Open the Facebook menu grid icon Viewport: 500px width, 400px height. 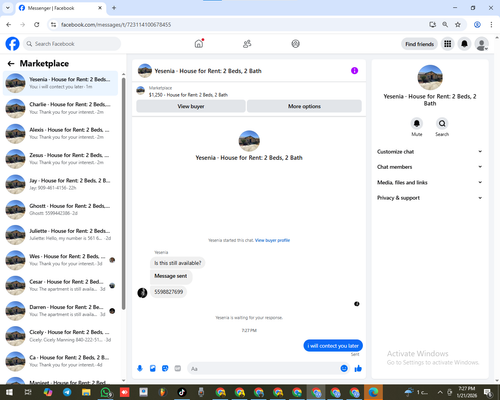[x=448, y=44]
